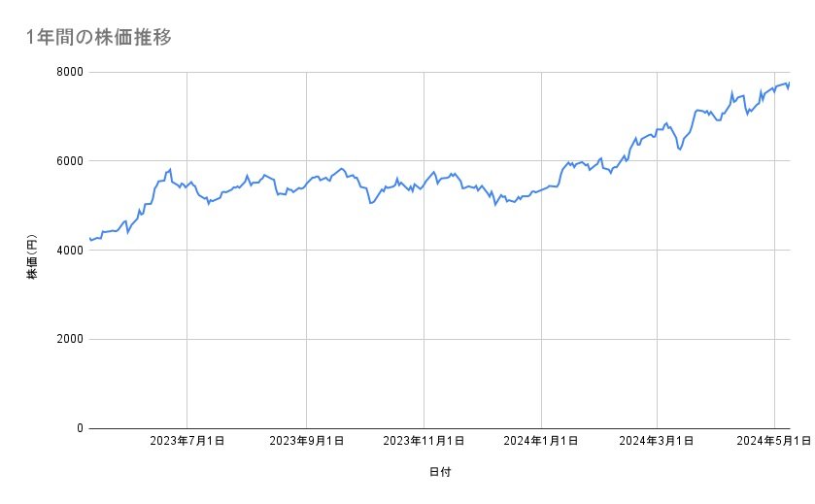
Task: Select the 2023年7月1日 date label
Action: (187, 442)
